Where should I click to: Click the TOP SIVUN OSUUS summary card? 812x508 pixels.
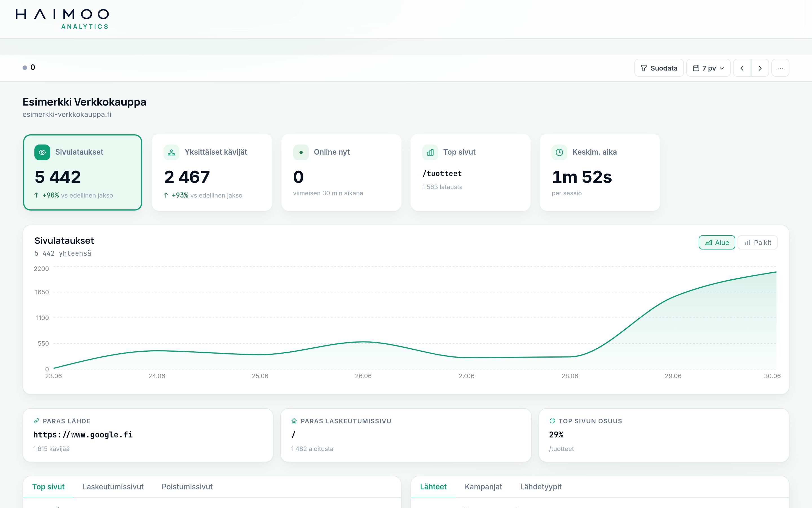(x=664, y=435)
